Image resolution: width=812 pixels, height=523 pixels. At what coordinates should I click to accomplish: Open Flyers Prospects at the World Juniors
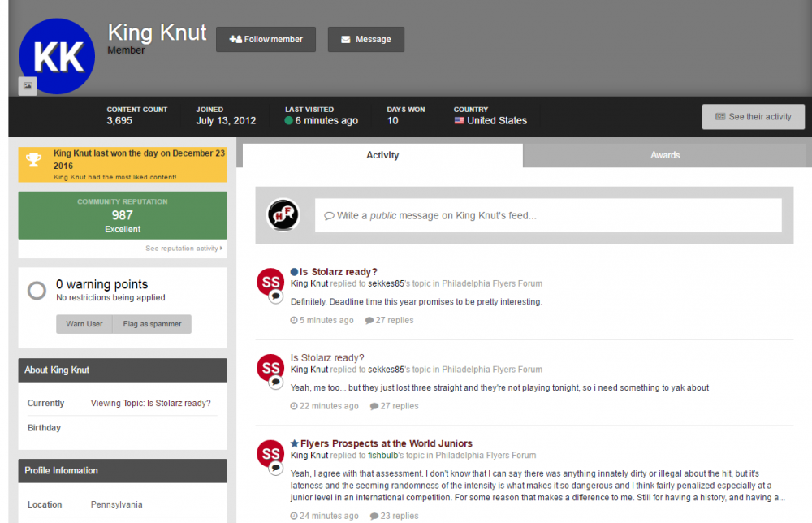click(x=386, y=443)
